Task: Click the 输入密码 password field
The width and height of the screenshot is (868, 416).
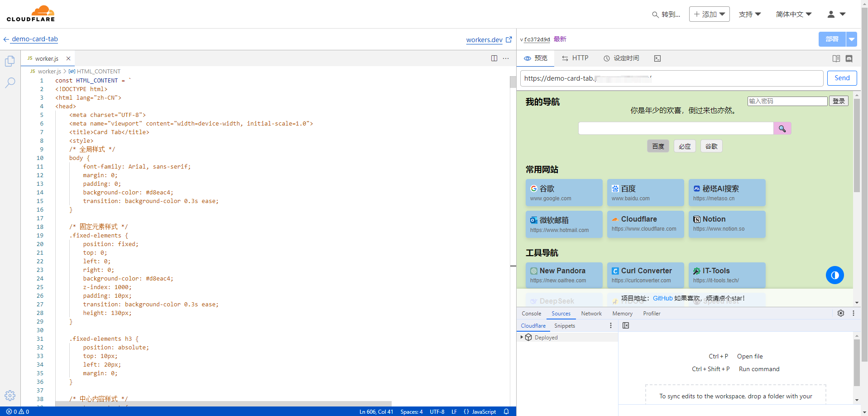Action: (787, 101)
